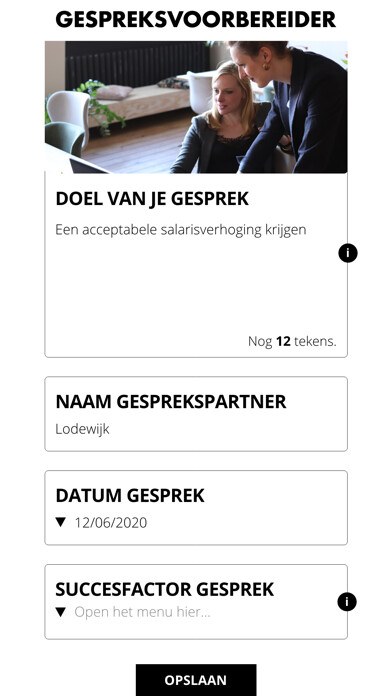Screen dimensions: 392x696
Task: Save the form with the Opslaan button
Action: pos(196,680)
